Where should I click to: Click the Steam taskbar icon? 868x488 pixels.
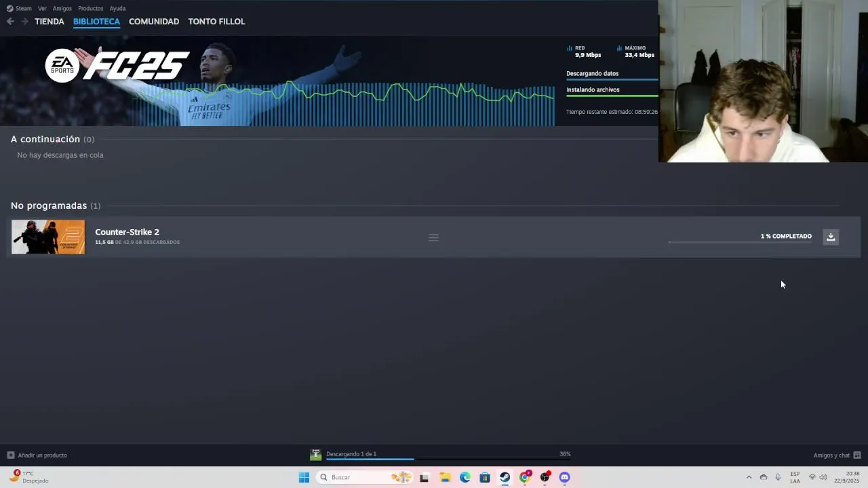click(505, 477)
